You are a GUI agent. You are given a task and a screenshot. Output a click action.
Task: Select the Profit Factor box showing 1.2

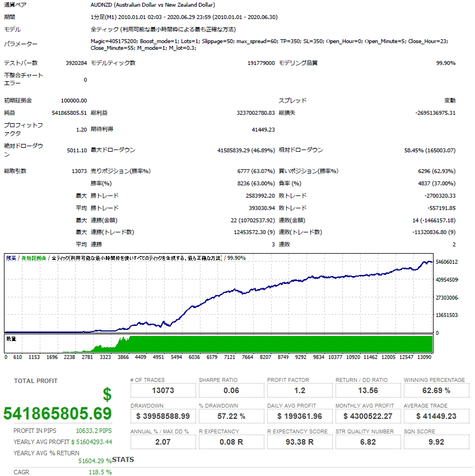pos(300,390)
